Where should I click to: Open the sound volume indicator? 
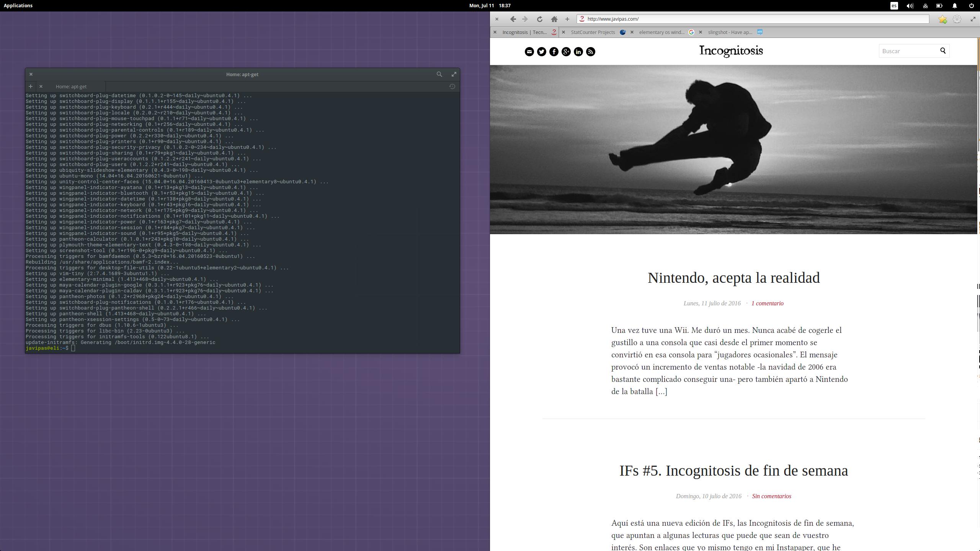[x=910, y=6]
